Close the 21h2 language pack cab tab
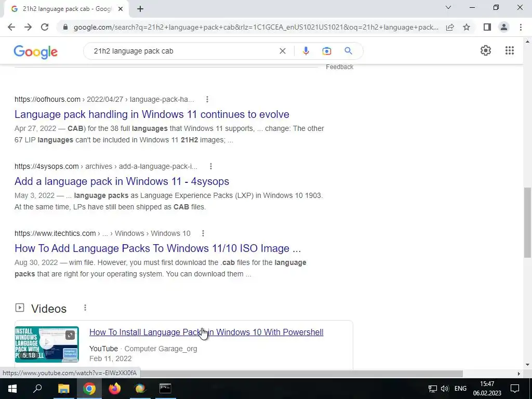 [x=120, y=9]
